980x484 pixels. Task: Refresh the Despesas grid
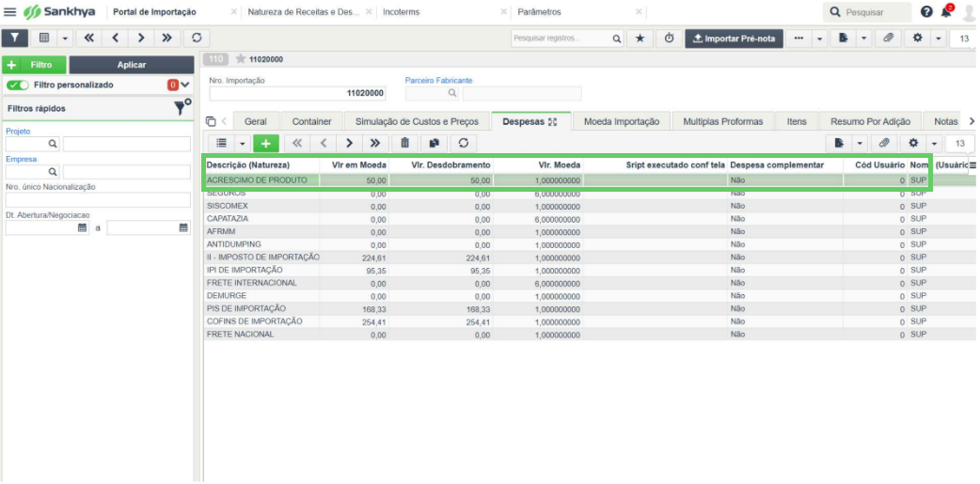tap(463, 143)
